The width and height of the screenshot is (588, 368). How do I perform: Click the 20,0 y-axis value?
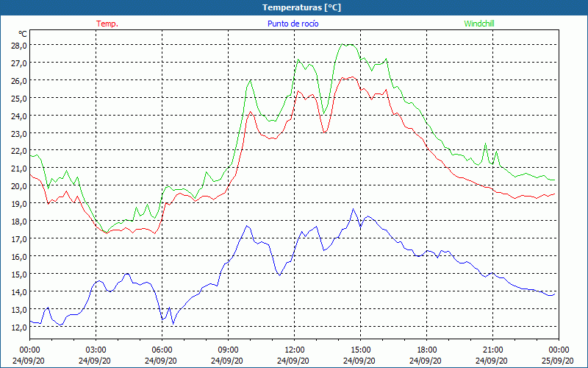tap(19, 186)
